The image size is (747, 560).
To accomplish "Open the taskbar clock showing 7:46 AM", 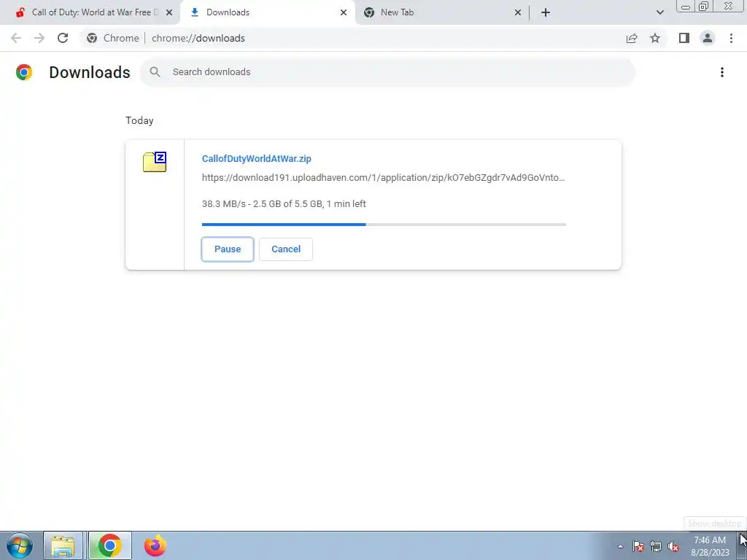I will (x=710, y=546).
